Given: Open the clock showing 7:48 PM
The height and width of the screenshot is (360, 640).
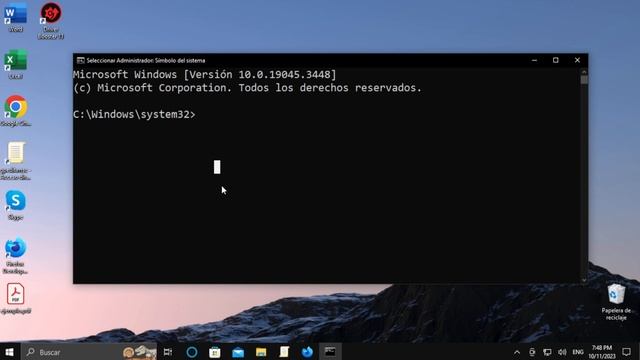Looking at the screenshot, I should pos(602,352).
